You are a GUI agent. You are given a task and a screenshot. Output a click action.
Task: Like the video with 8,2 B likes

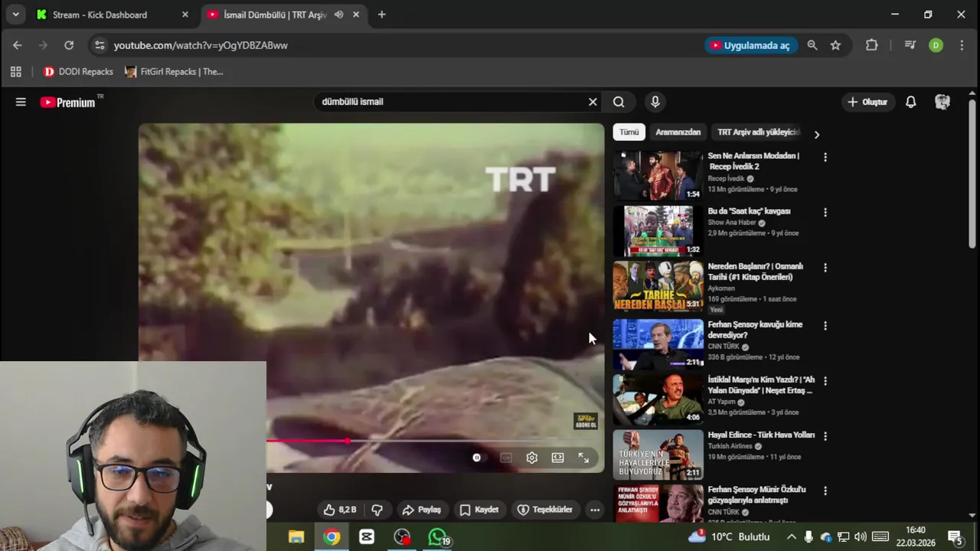point(340,510)
